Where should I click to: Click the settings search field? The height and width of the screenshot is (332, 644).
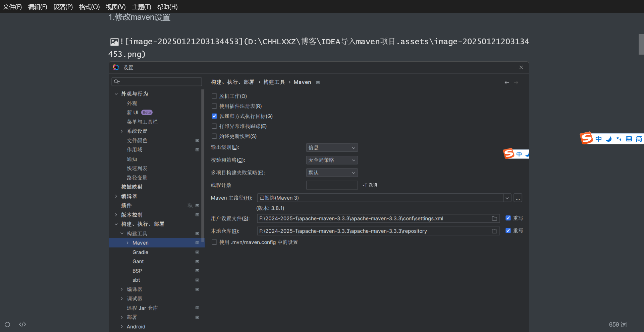point(157,81)
